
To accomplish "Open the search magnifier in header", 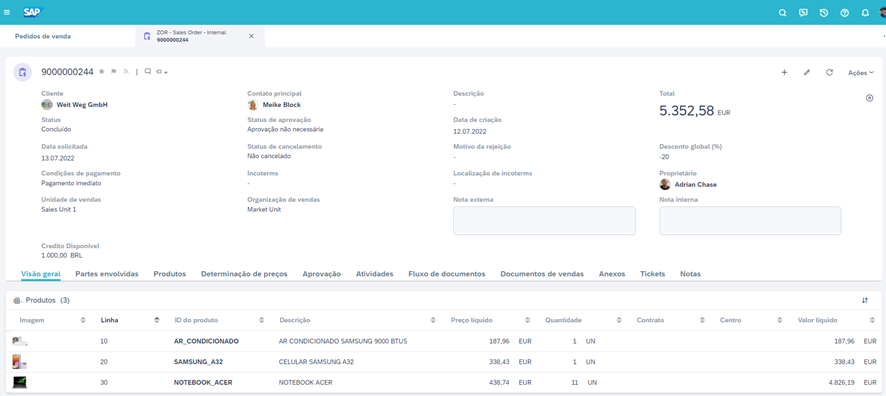I will click(783, 13).
